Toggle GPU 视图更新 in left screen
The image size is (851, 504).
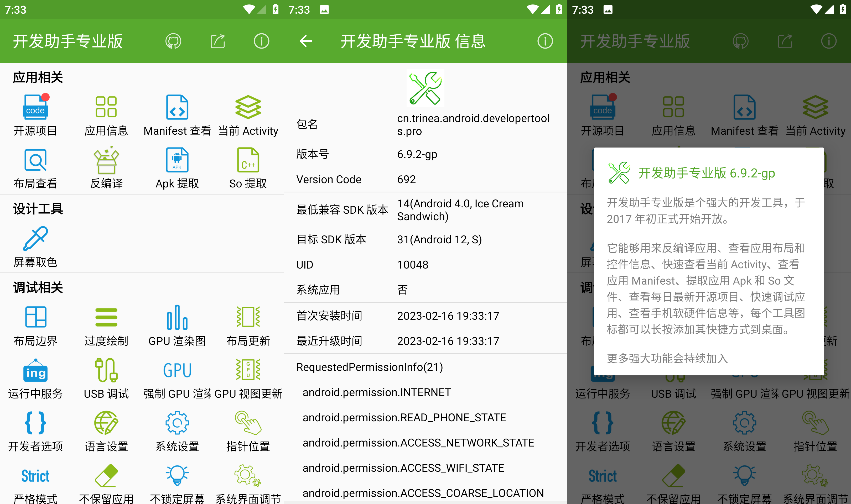tap(248, 379)
